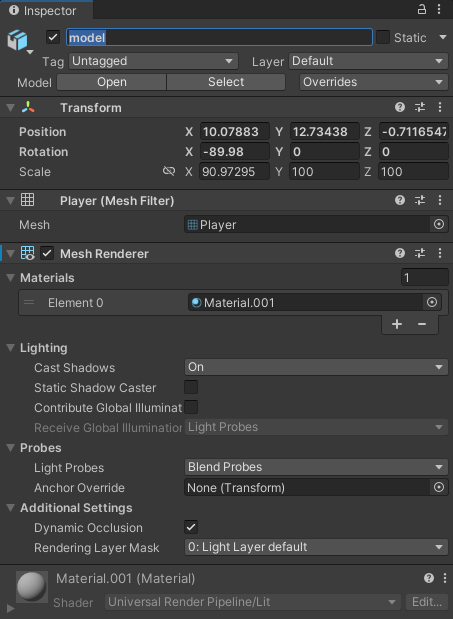
Task: Open the Layer dropdown showing Default
Action: (x=368, y=61)
